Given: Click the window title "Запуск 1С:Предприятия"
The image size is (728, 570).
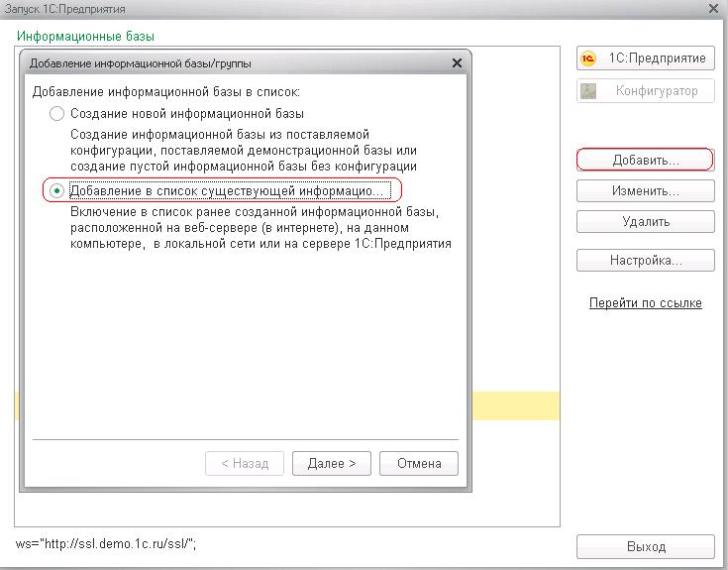Looking at the screenshot, I should pos(65,9).
